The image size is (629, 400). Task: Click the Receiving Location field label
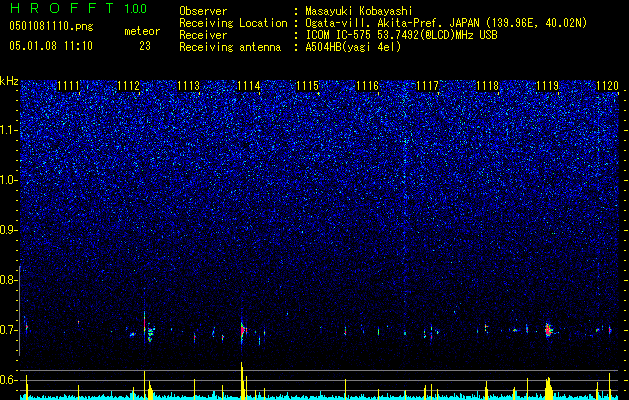[233, 23]
